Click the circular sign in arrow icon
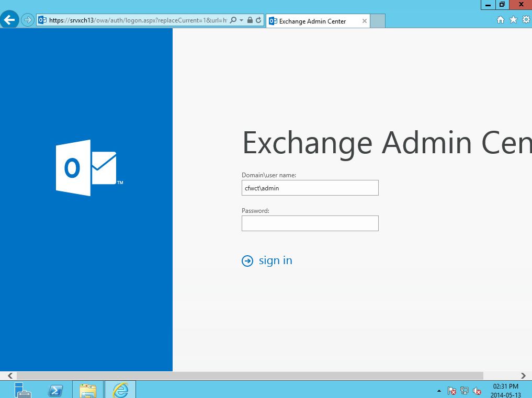 [x=247, y=260]
